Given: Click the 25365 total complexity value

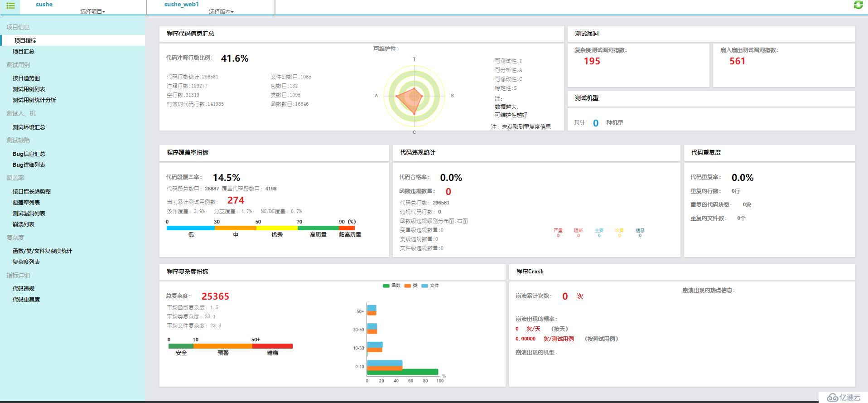Looking at the screenshot, I should click(x=215, y=296).
